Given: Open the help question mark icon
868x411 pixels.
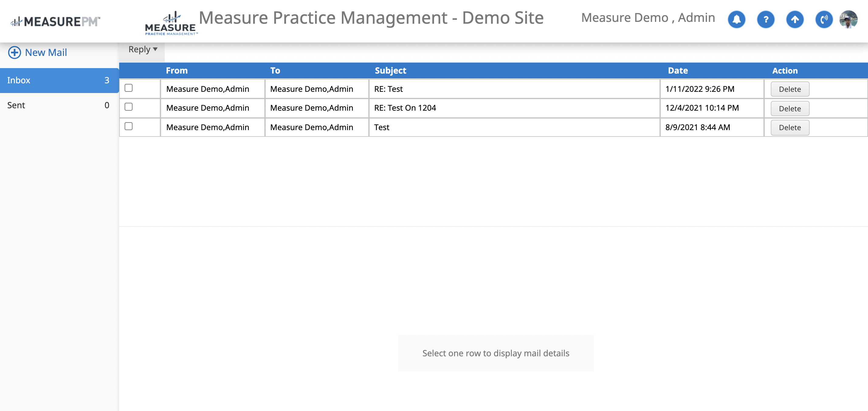Looking at the screenshot, I should click(x=766, y=19).
